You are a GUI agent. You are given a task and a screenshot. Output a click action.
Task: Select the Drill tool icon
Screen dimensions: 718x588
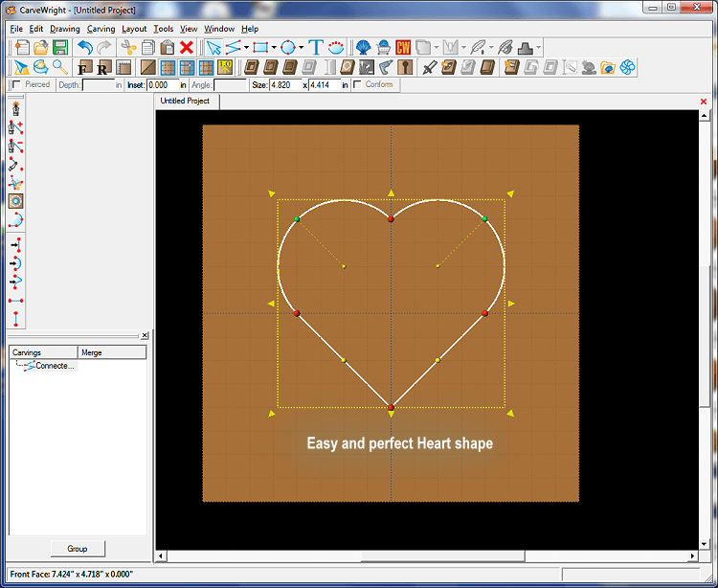pyautogui.click(x=386, y=67)
